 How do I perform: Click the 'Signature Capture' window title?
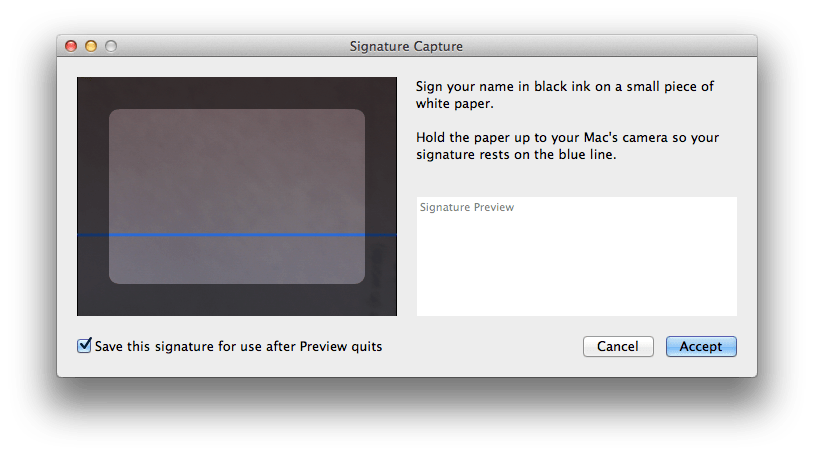(x=406, y=46)
